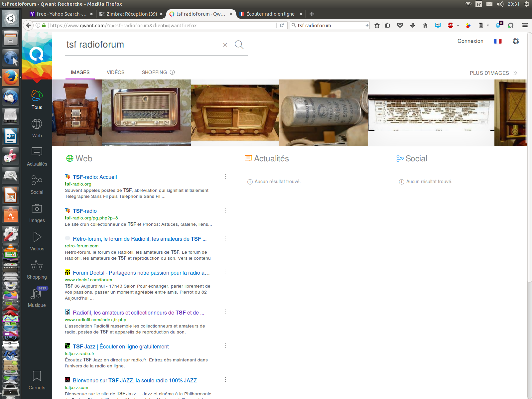Click Firefox search box tsf radioforum
The height and width of the screenshot is (399, 532).
point(330,25)
